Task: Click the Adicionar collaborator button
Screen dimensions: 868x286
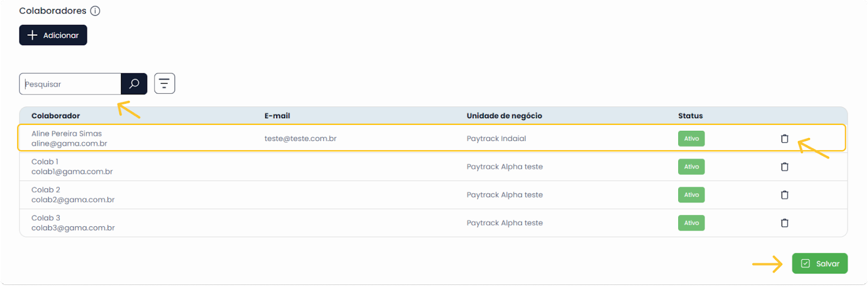Action: coord(53,35)
